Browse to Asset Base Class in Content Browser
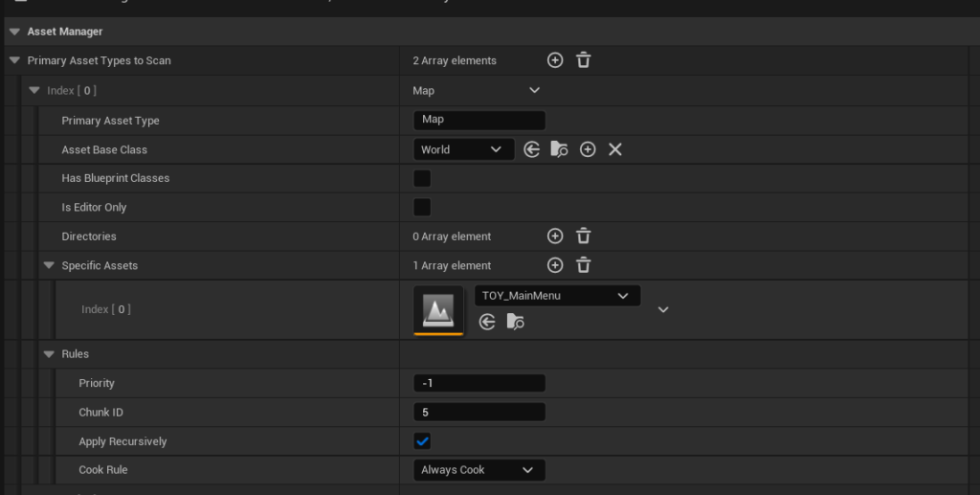 tap(560, 149)
